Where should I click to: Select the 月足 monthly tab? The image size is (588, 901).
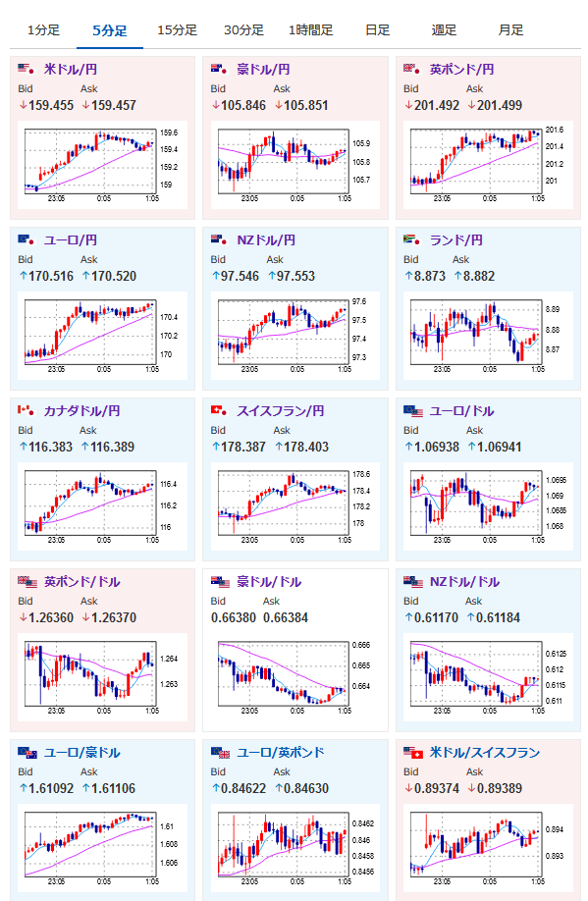pyautogui.click(x=510, y=30)
